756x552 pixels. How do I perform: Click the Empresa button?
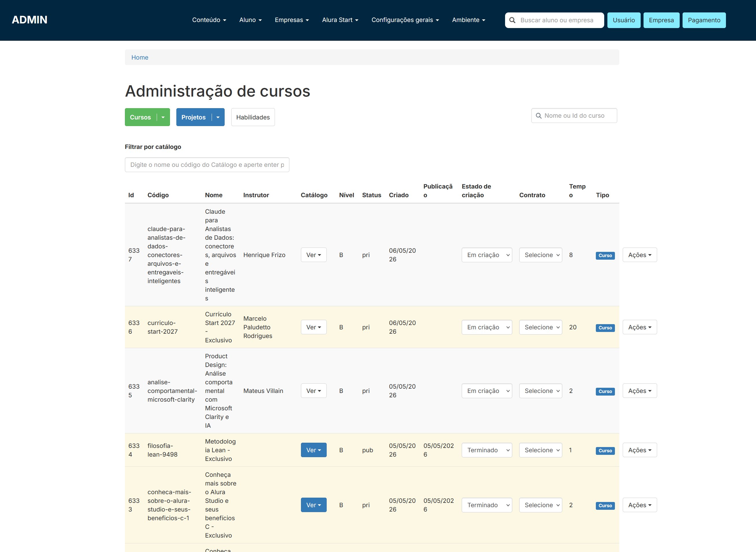pyautogui.click(x=661, y=20)
